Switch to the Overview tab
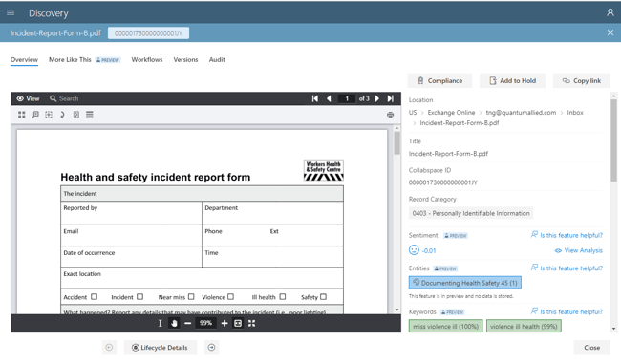The width and height of the screenshot is (621, 364). (24, 60)
